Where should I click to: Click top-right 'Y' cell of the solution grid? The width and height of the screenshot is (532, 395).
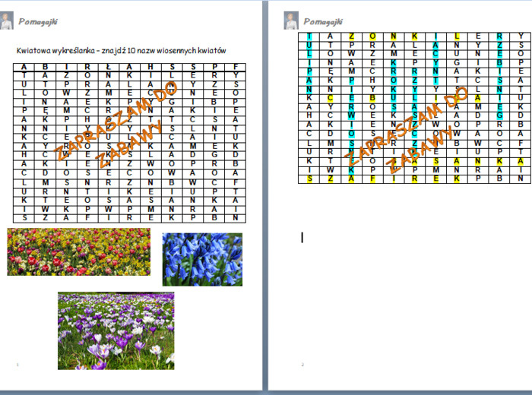tap(519, 36)
